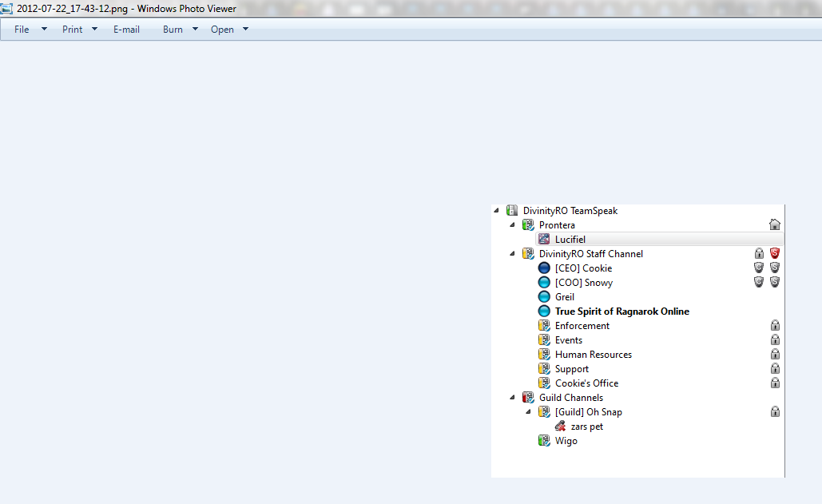Open the Print dropdown menu

73,30
